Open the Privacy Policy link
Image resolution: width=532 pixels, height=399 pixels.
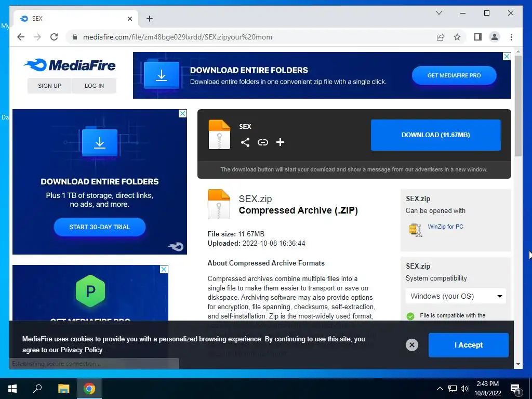coord(82,350)
